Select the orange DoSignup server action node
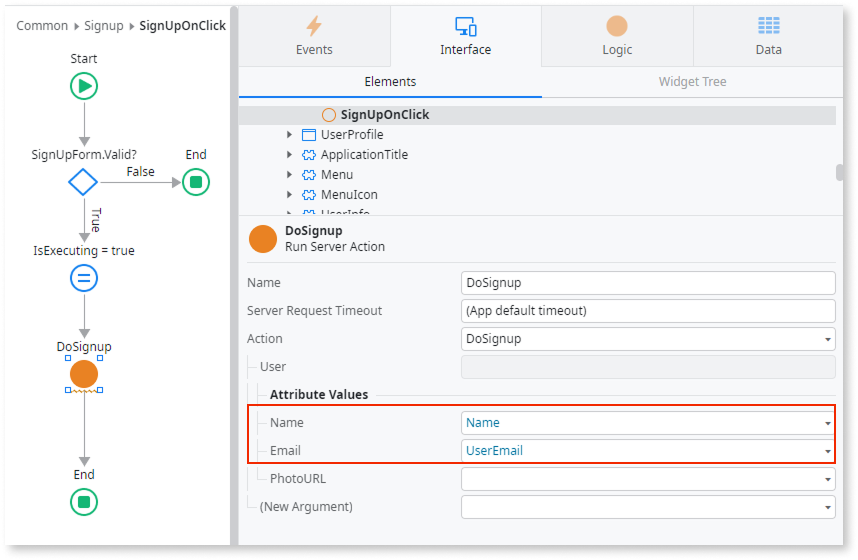 [84, 374]
